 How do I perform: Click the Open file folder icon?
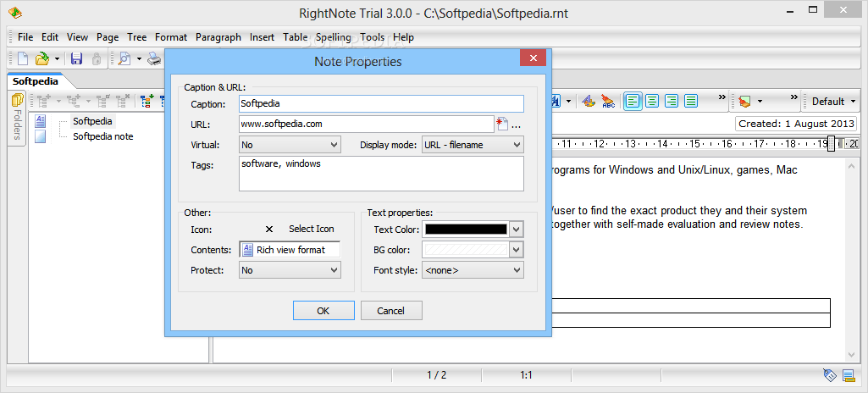pyautogui.click(x=42, y=58)
